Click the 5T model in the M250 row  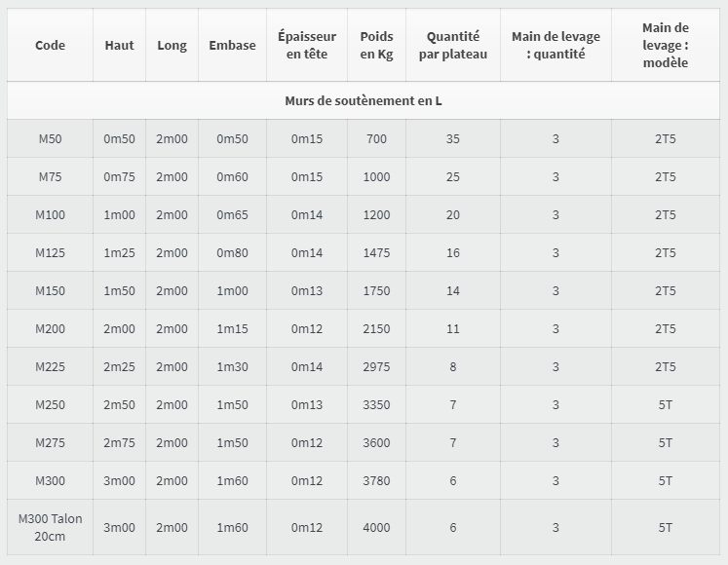point(666,405)
